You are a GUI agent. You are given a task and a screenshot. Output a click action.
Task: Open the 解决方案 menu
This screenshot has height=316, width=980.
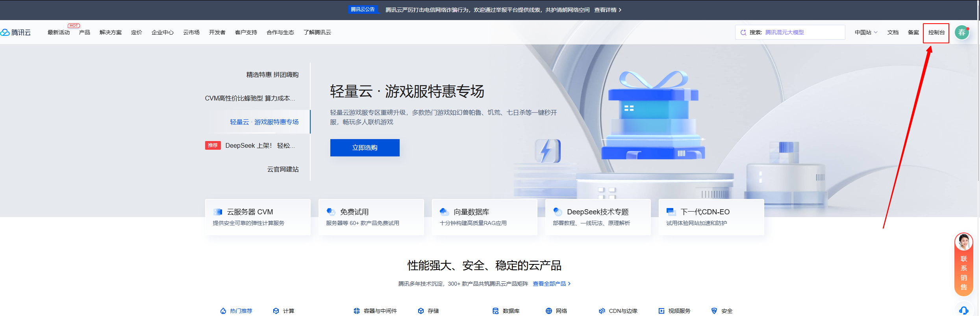point(111,32)
